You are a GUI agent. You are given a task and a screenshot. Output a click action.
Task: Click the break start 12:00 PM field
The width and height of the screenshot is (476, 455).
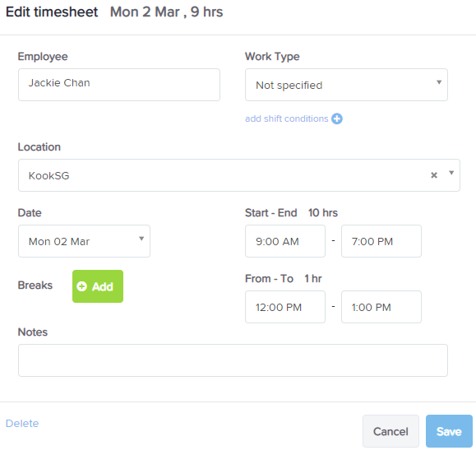pyautogui.click(x=285, y=307)
